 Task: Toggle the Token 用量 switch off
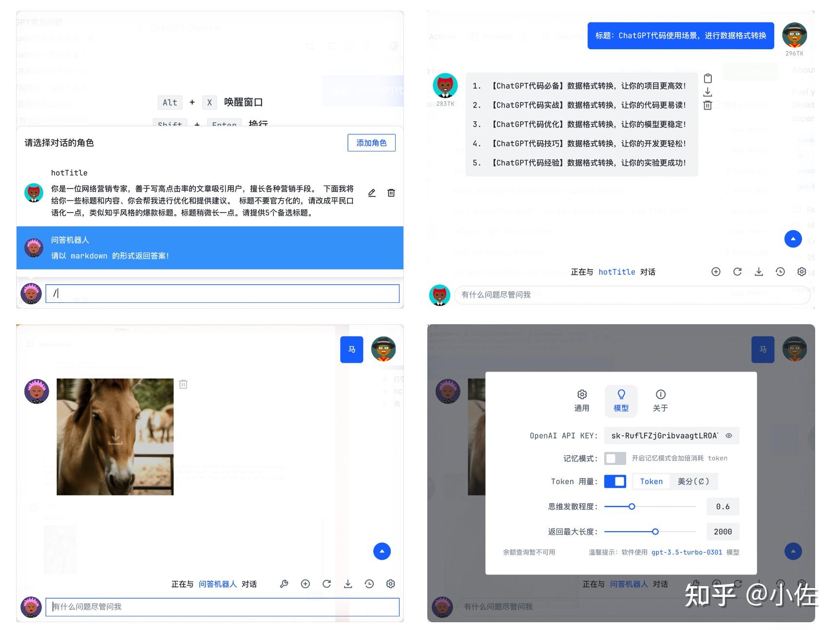click(x=615, y=481)
